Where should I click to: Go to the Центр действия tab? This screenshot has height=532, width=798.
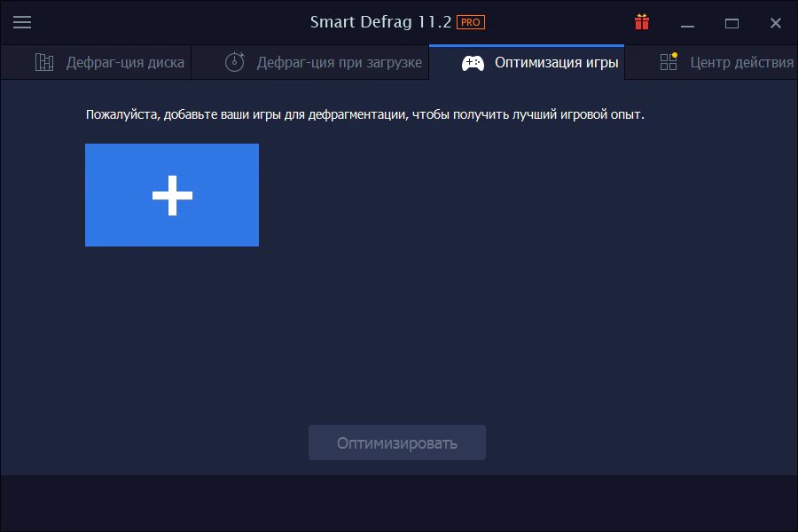coord(741,62)
